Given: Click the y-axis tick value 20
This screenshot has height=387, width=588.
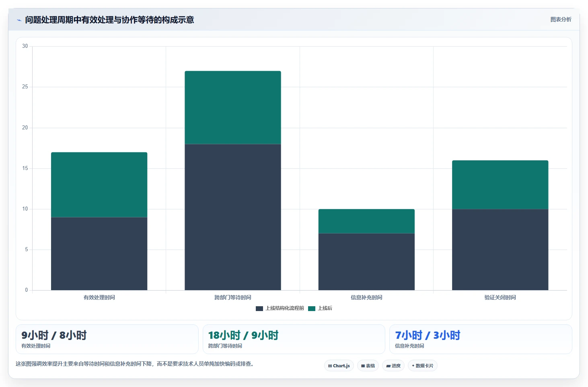Looking at the screenshot, I should point(25,128).
